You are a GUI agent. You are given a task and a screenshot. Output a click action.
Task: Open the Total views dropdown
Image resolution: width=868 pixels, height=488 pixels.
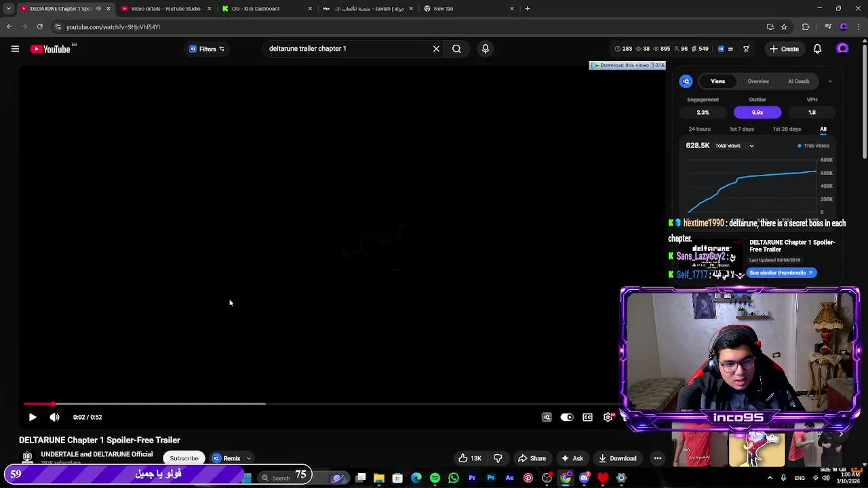(734, 146)
